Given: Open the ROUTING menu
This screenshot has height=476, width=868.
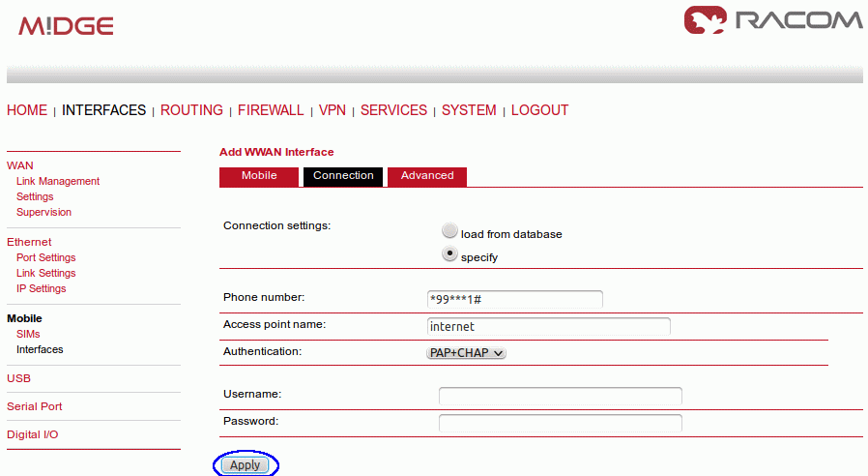Looking at the screenshot, I should click(x=191, y=110).
